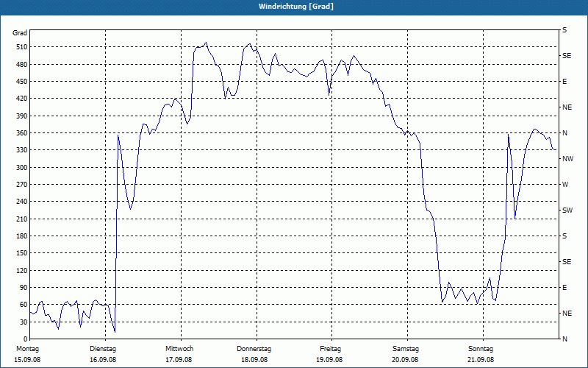Click the 'Donnerstag' day label
Image resolution: width=588 pixels, height=368 pixels.
coord(254,349)
